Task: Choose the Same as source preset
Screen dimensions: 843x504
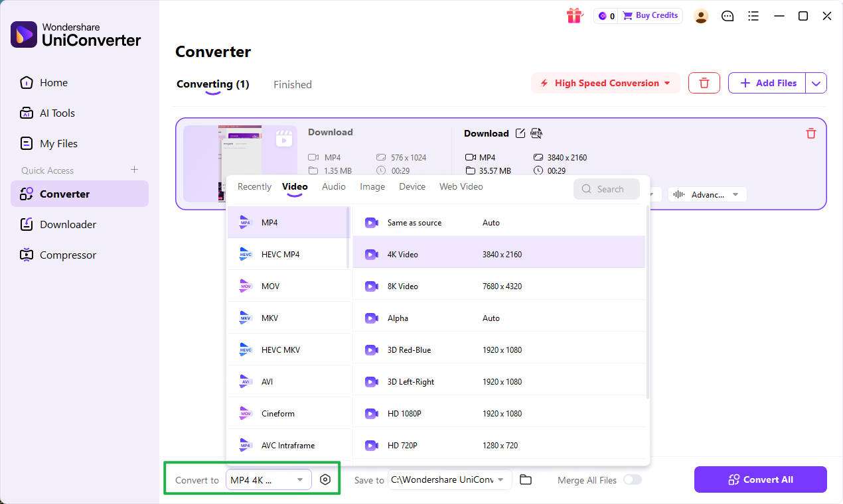Action: pos(498,222)
